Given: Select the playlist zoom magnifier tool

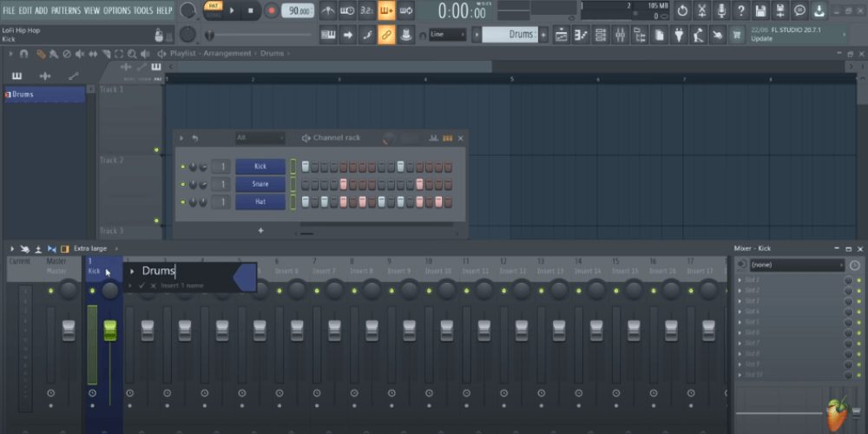Looking at the screenshot, I should coord(132,54).
